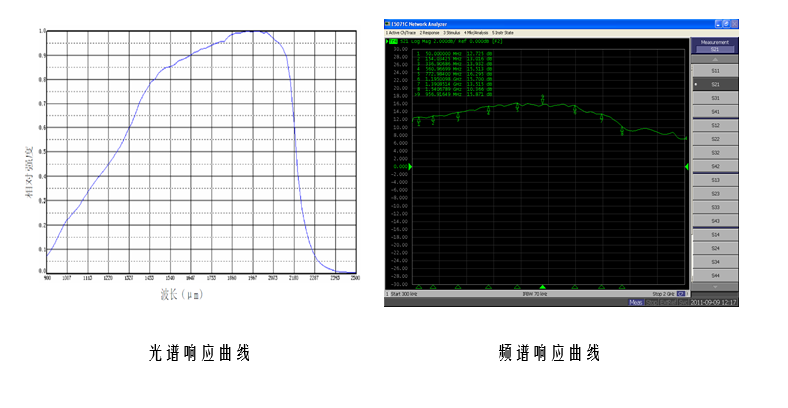Open the Mkr/Analysis menu

pyautogui.click(x=476, y=33)
